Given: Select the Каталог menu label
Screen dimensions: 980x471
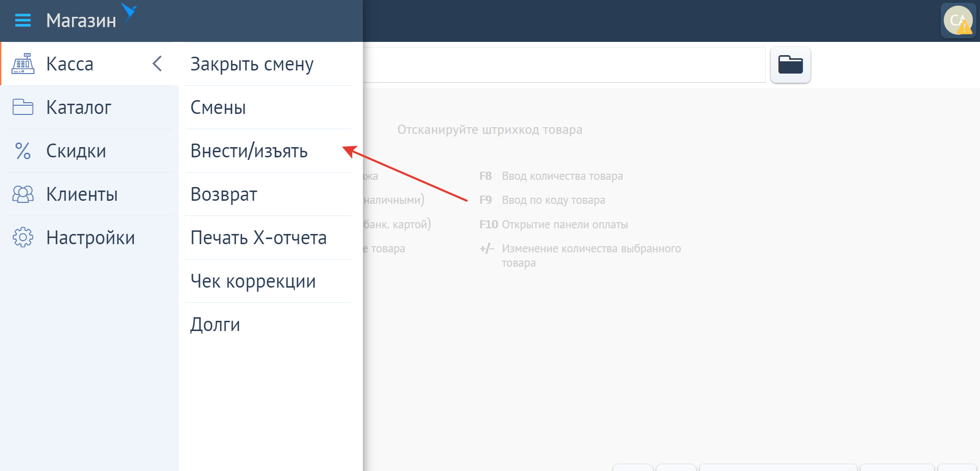Looking at the screenshot, I should [79, 107].
